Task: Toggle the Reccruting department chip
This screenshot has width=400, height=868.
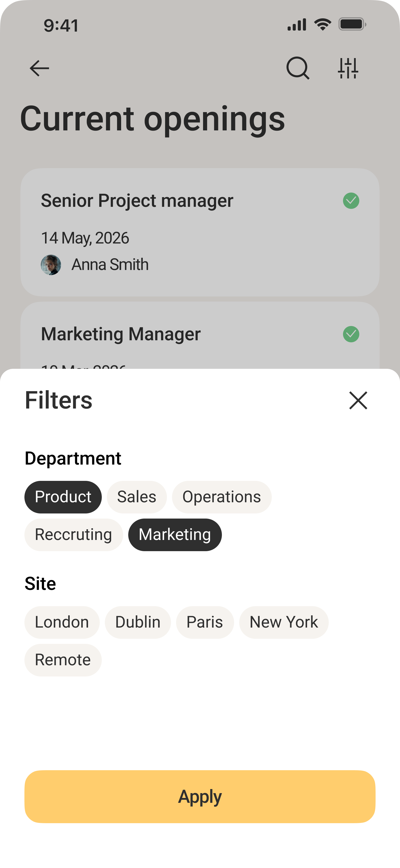Action: 73,535
